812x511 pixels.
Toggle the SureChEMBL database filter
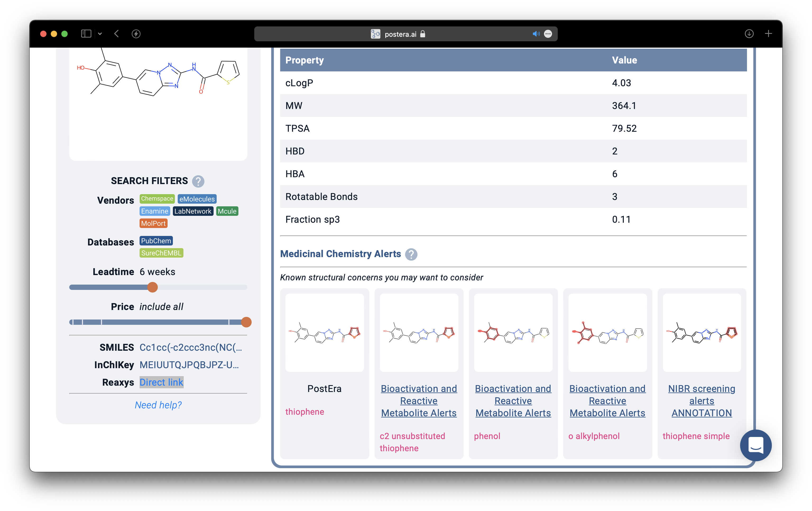(x=161, y=253)
